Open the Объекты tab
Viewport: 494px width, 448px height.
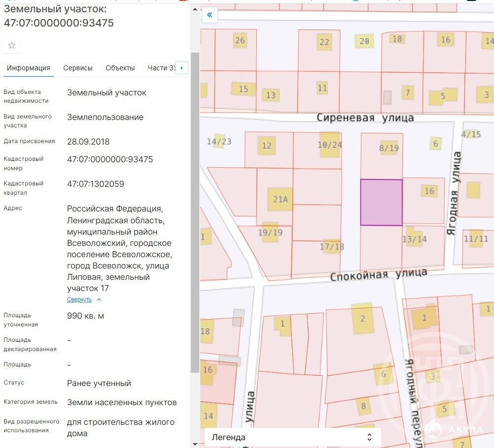click(x=120, y=68)
